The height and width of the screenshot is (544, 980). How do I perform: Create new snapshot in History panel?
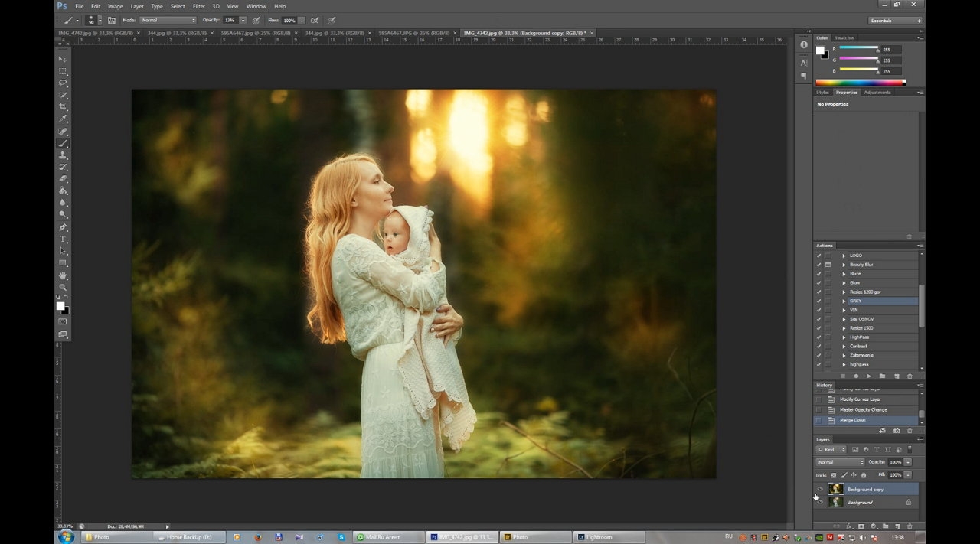click(x=897, y=431)
